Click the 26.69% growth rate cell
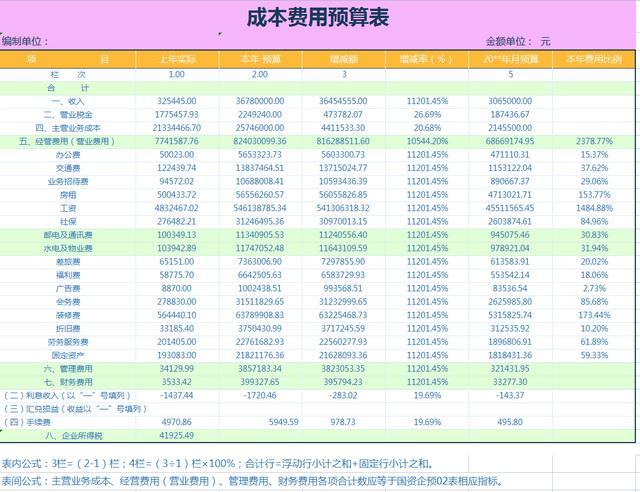This screenshot has width=640, height=492. 427,115
